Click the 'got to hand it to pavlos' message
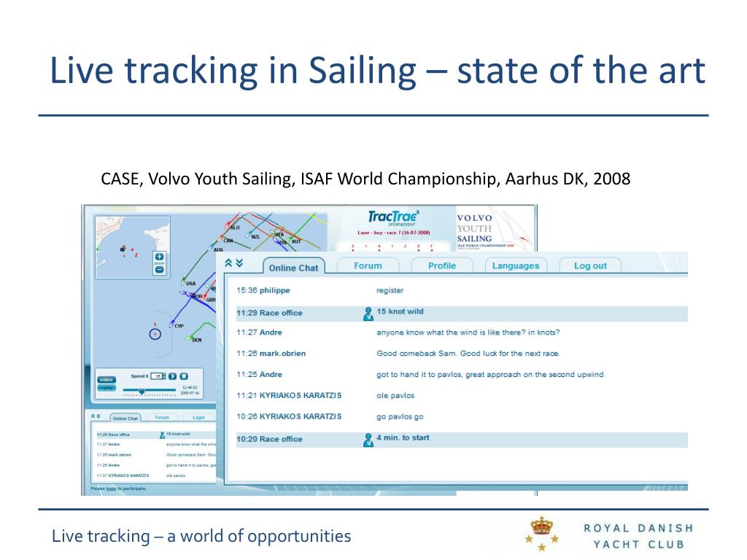 (489, 374)
